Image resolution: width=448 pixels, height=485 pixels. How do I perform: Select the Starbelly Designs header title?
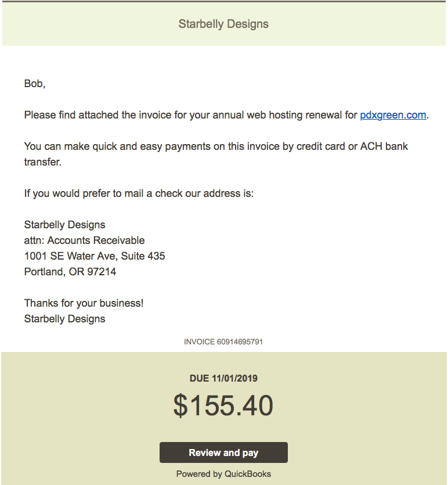[223, 24]
